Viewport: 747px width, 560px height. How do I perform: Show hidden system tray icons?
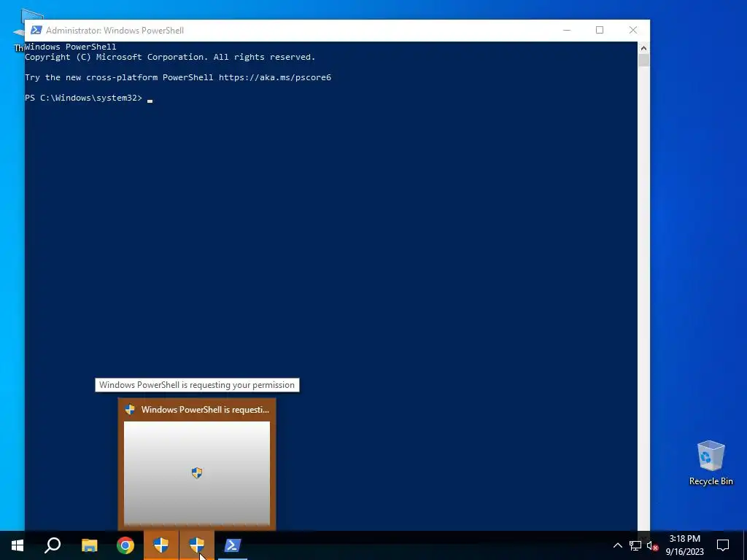point(617,545)
